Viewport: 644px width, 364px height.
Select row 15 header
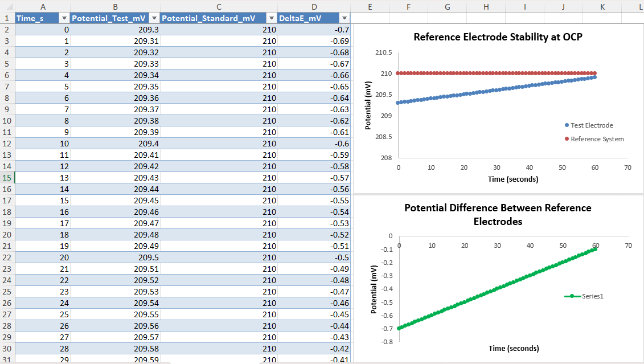7,178
